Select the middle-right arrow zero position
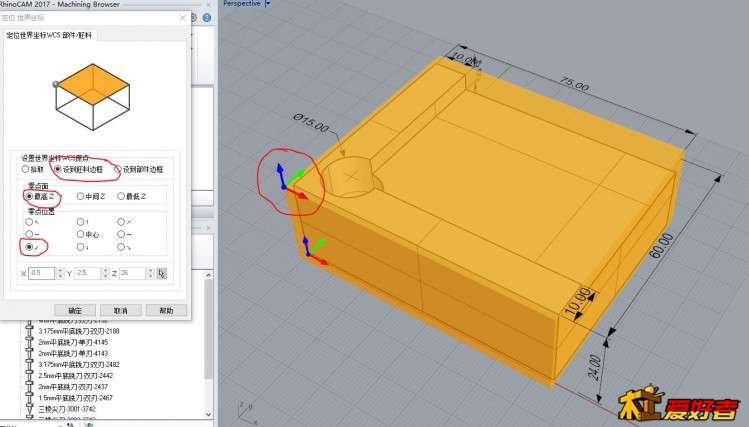Screen dimensions: 749x427 [124, 235]
